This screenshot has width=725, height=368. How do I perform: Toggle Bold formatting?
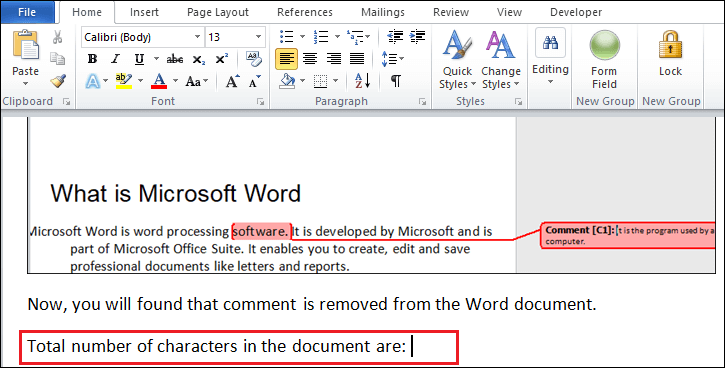92,59
